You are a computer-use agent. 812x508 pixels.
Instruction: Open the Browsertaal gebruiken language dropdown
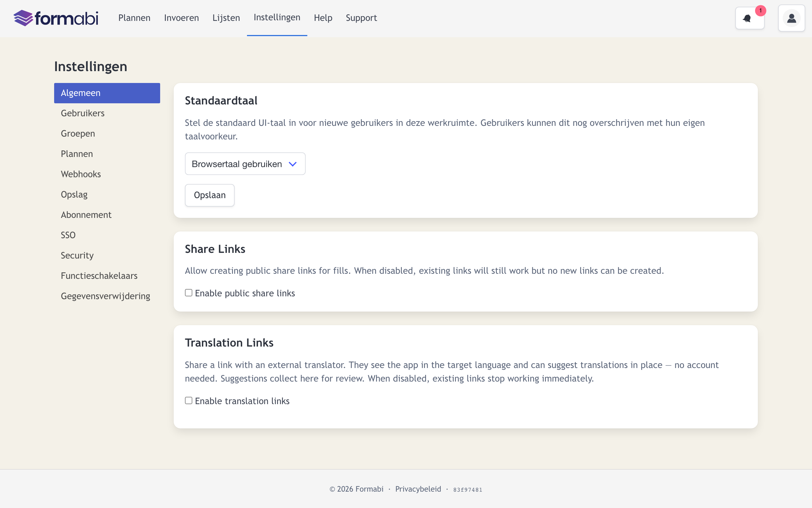[245, 164]
